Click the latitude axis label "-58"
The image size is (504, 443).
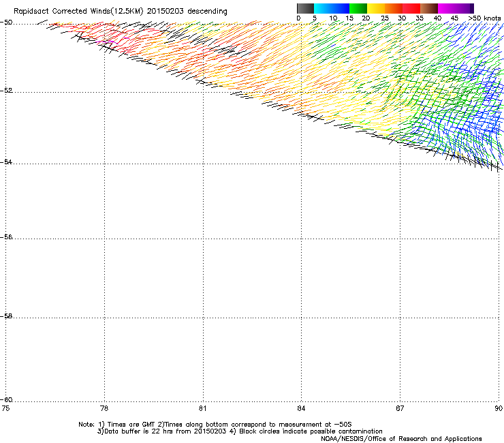(6, 316)
